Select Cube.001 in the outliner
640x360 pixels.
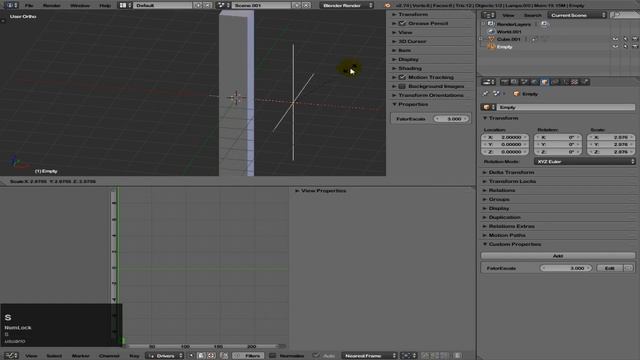click(x=508, y=39)
